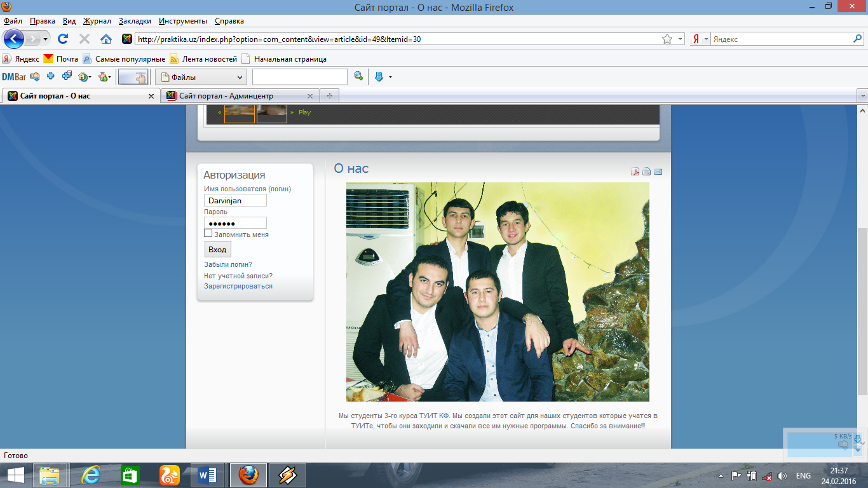
Task: Reload page with the refresh icon
Action: click(63, 39)
